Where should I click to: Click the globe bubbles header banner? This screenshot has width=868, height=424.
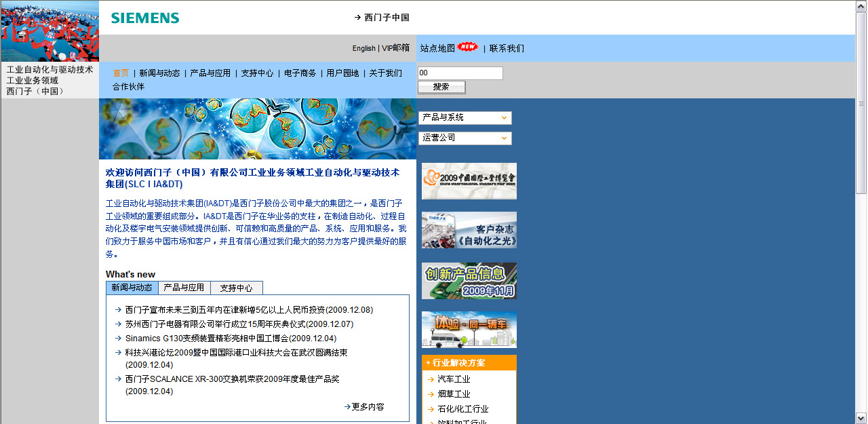coord(258,129)
